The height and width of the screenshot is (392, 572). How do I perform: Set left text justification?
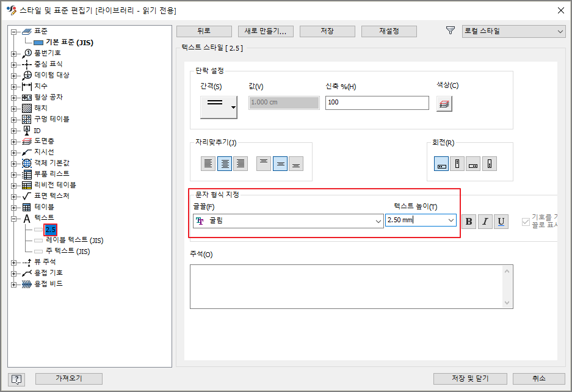(x=208, y=164)
